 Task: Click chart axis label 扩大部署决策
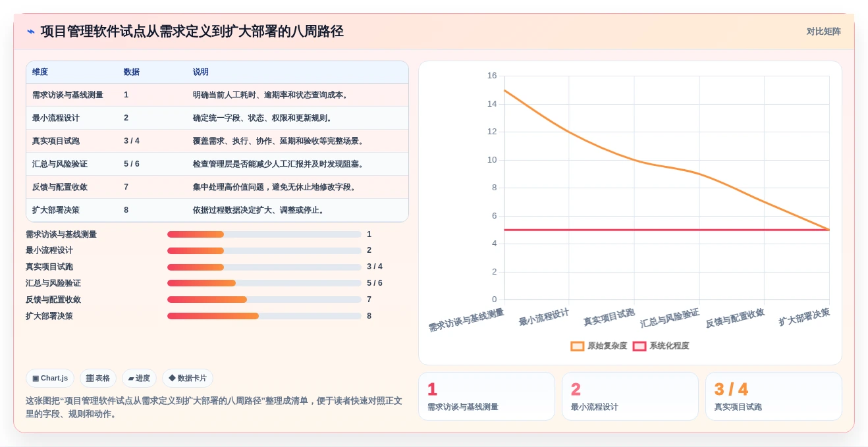804,317
